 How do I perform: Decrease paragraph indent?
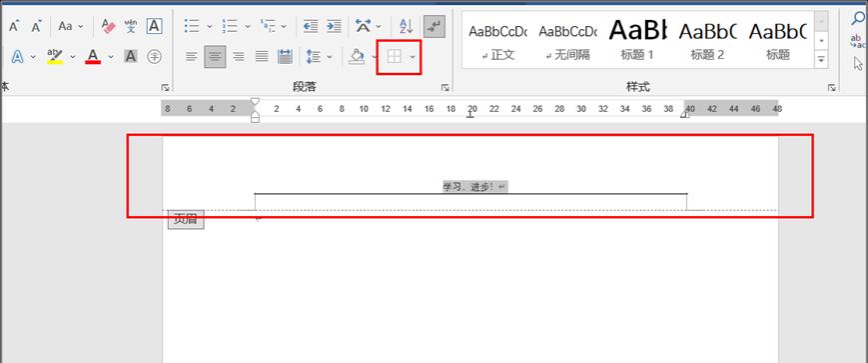pyautogui.click(x=311, y=26)
